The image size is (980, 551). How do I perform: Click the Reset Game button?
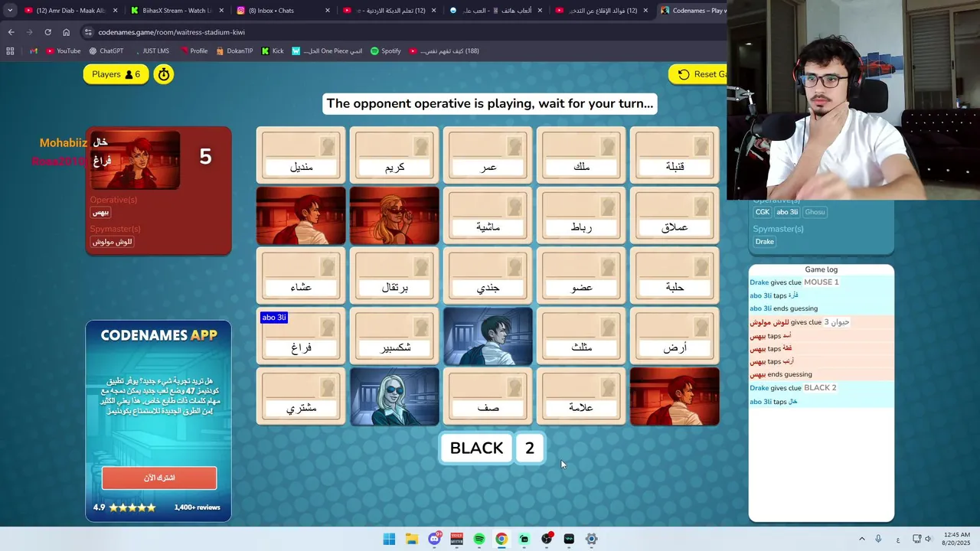698,74
